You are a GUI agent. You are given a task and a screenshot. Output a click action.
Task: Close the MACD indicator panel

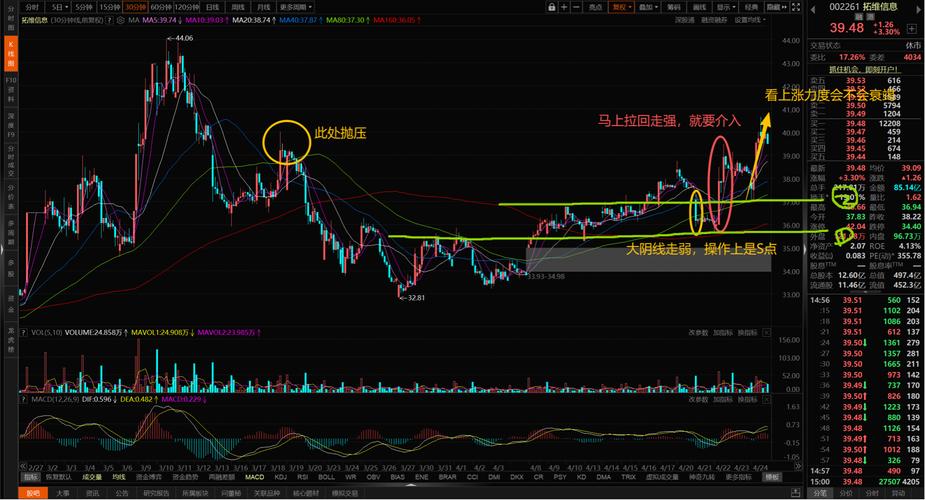pos(767,399)
